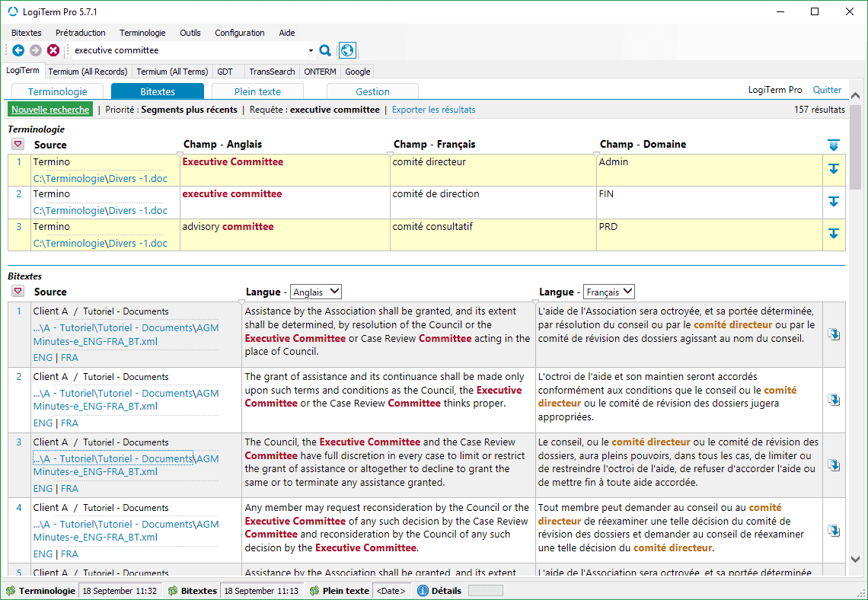
Task: Collapse the Bitextes results section
Action: click(x=18, y=292)
